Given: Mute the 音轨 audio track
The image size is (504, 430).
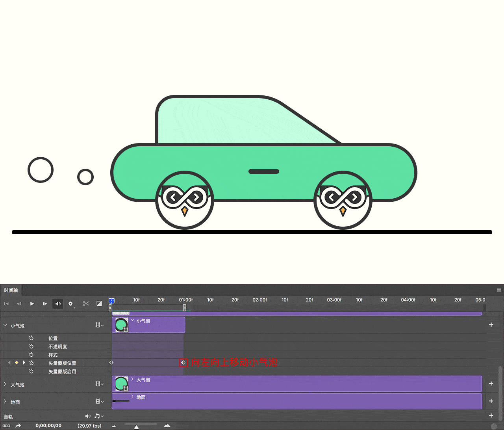Looking at the screenshot, I should [87, 416].
